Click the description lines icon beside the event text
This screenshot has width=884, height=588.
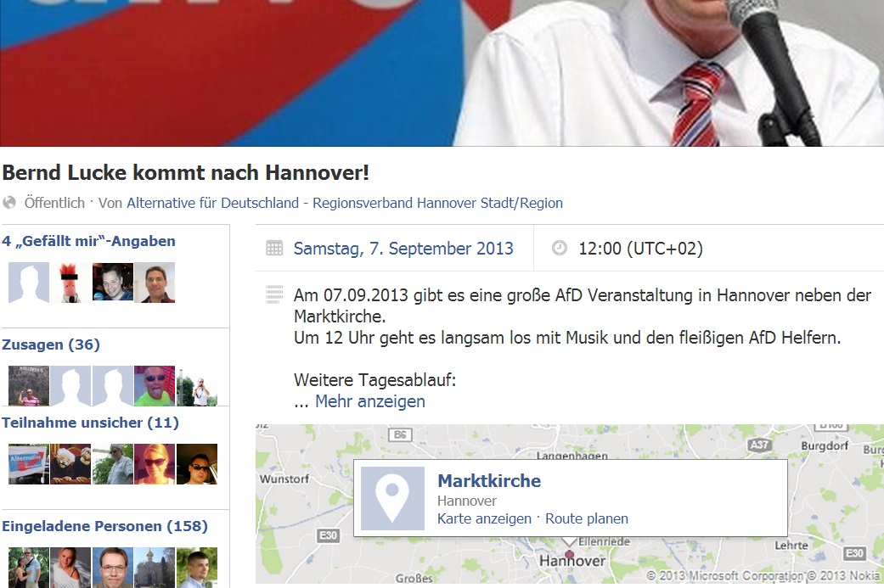(274, 294)
